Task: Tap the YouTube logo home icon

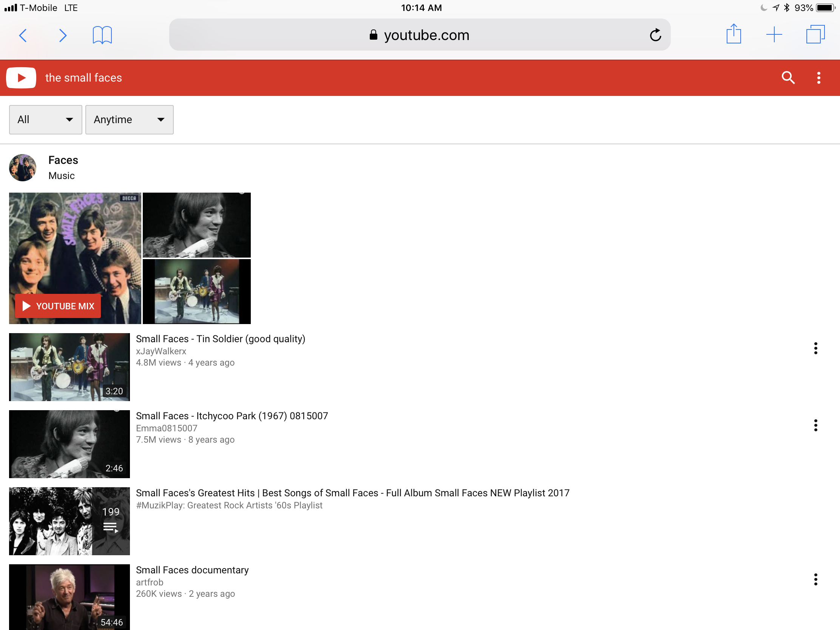Action: click(21, 78)
